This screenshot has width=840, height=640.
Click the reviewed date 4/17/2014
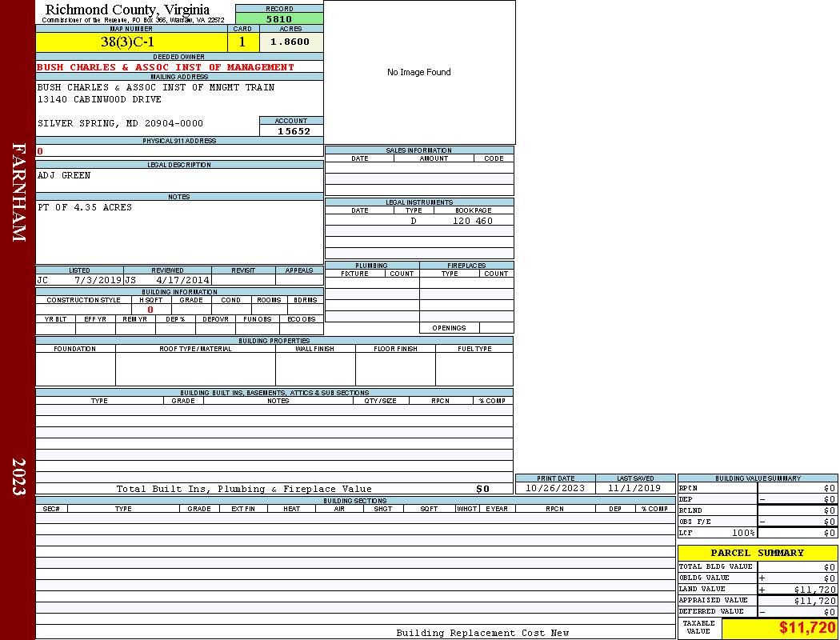[183, 281]
